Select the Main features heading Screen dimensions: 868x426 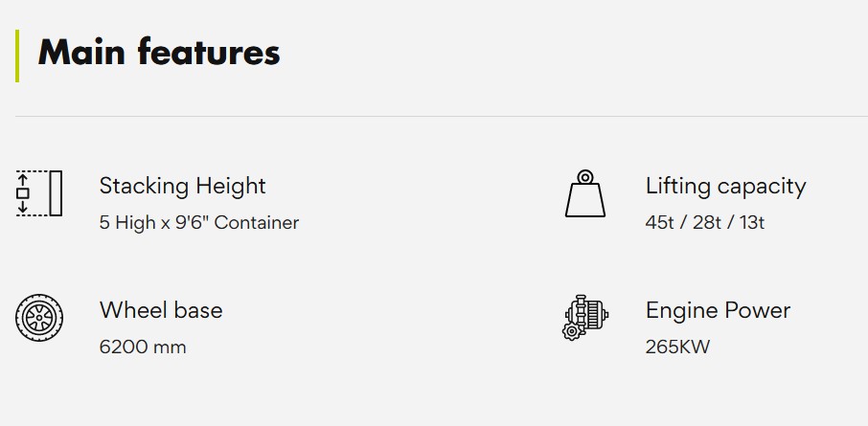tap(159, 52)
